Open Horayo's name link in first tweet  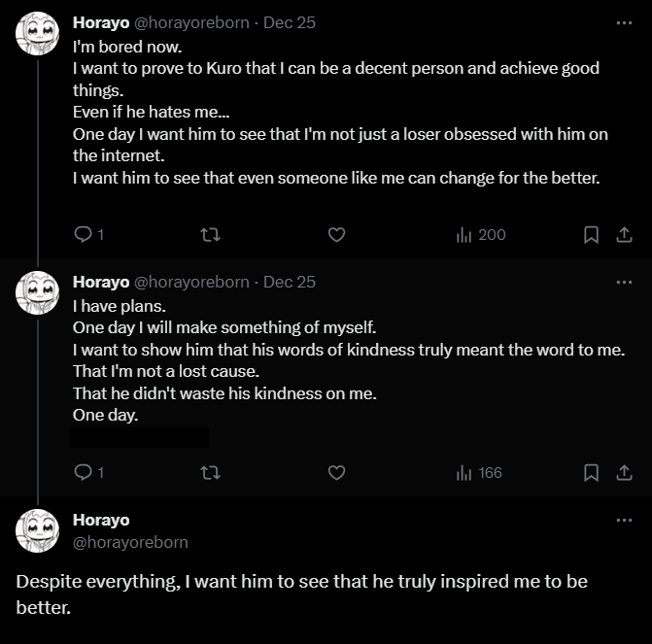click(x=100, y=23)
